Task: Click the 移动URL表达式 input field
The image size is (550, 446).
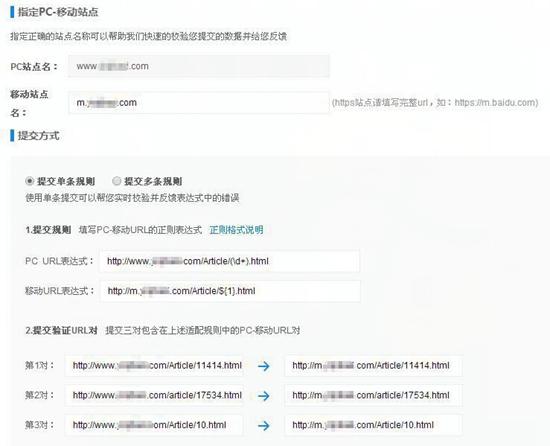Action: (230, 291)
